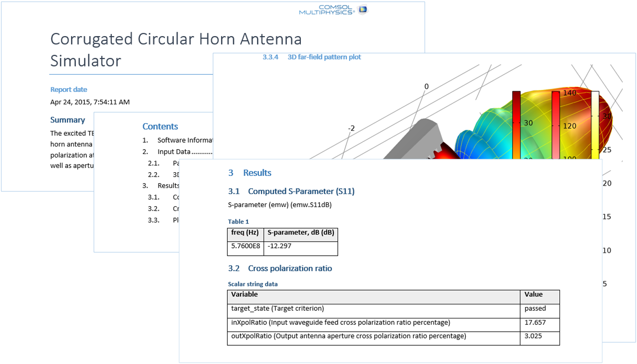637x364 pixels.
Task: Click the value '3.025'
Action: pos(533,336)
